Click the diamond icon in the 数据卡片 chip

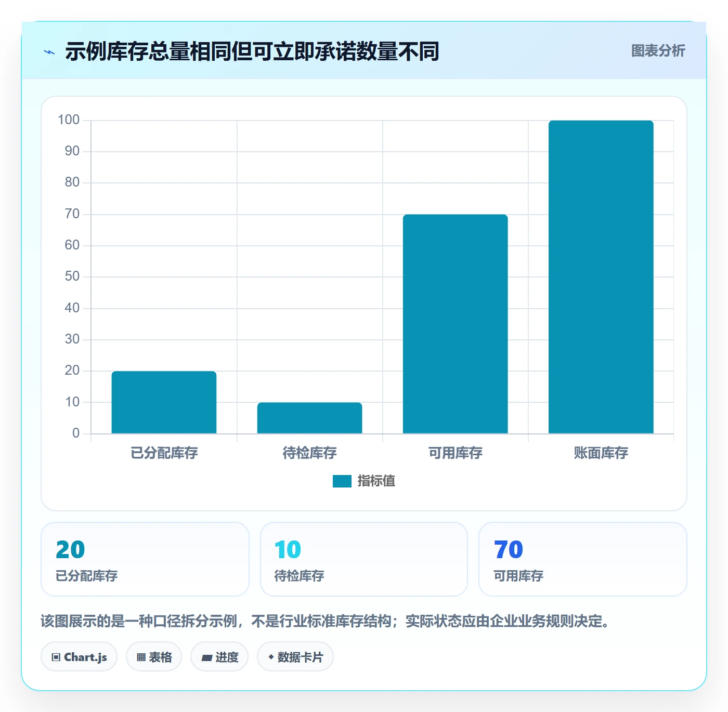271,657
